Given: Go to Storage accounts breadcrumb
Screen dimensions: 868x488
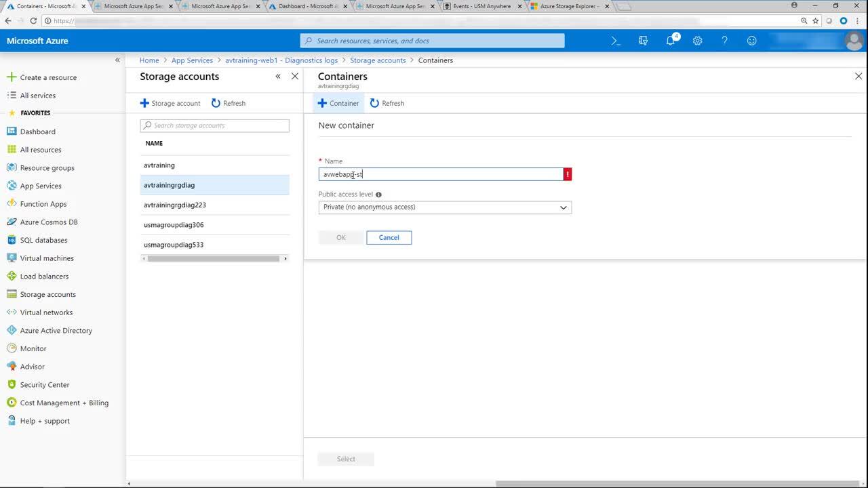Looking at the screenshot, I should [378, 60].
